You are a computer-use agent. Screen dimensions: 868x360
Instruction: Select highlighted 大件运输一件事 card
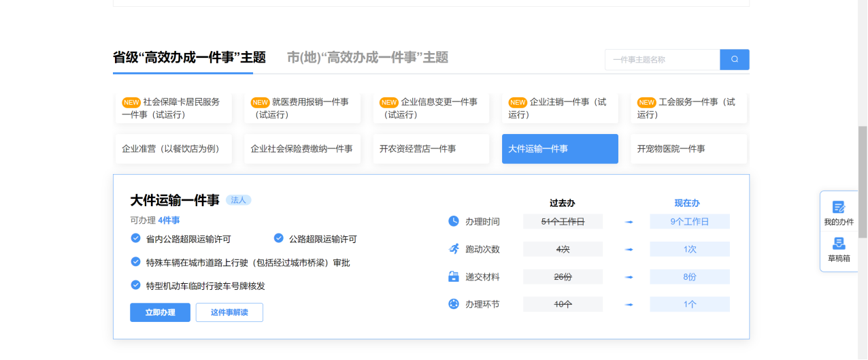tap(560, 149)
